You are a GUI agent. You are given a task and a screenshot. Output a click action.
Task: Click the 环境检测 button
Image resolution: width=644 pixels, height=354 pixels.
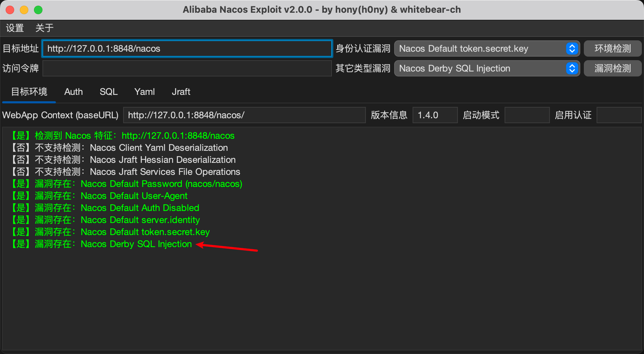click(613, 48)
